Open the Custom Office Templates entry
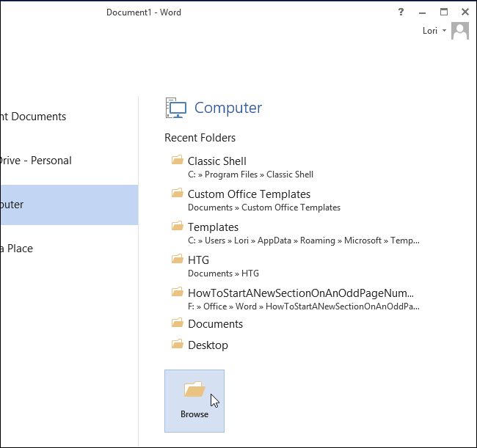 click(249, 194)
